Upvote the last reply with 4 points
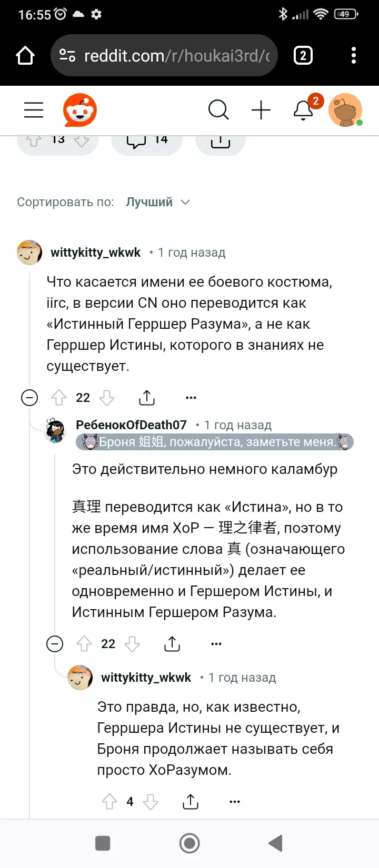 click(109, 802)
